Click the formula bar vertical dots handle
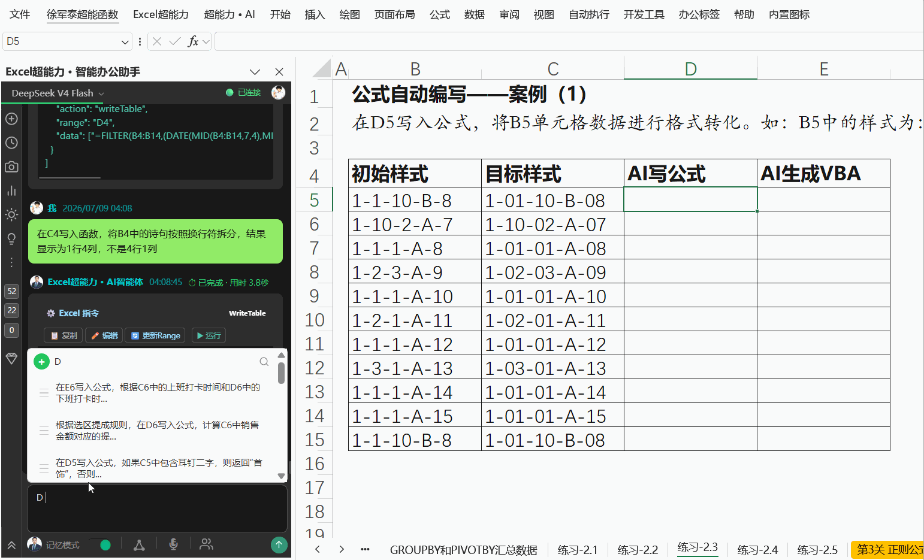 click(x=140, y=41)
